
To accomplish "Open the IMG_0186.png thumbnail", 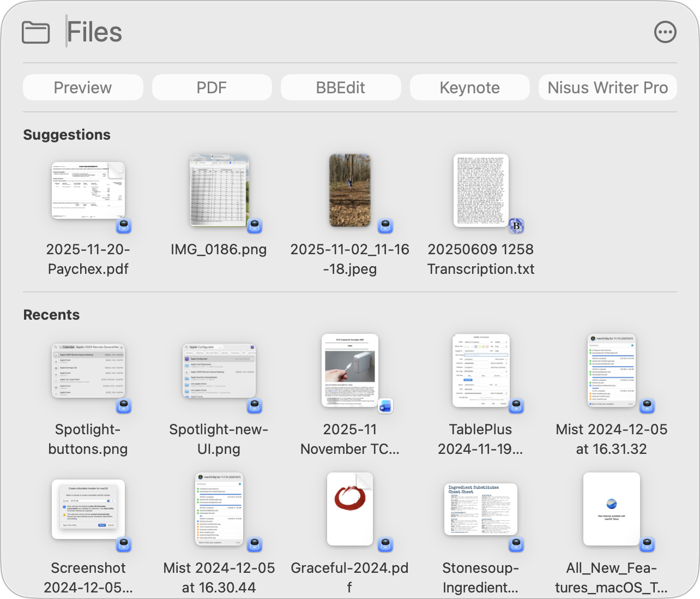I will 219,190.
